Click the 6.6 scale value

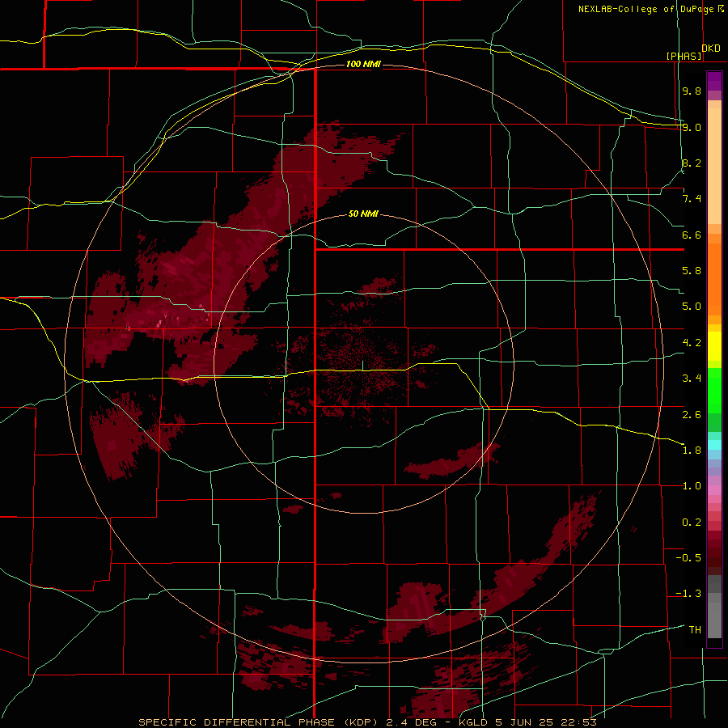[x=692, y=235]
